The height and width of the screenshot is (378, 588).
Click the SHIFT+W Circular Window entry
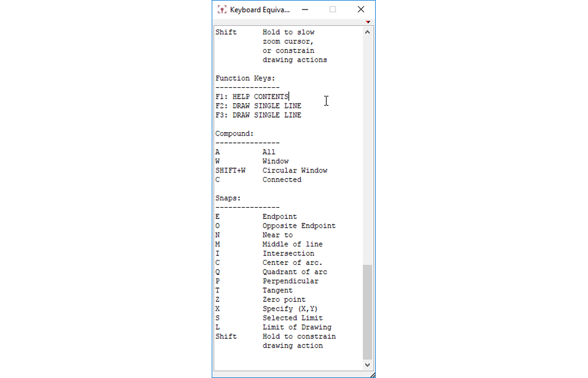click(x=272, y=170)
